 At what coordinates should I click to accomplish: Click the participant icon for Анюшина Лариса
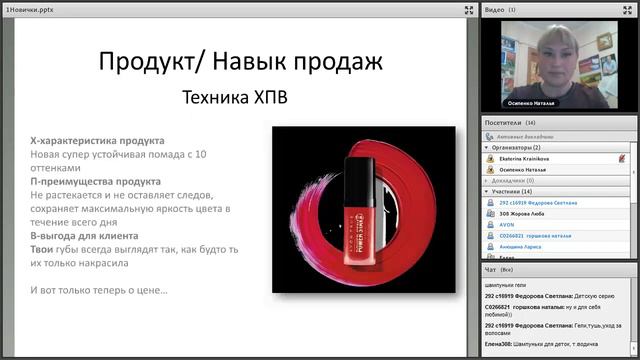490,247
